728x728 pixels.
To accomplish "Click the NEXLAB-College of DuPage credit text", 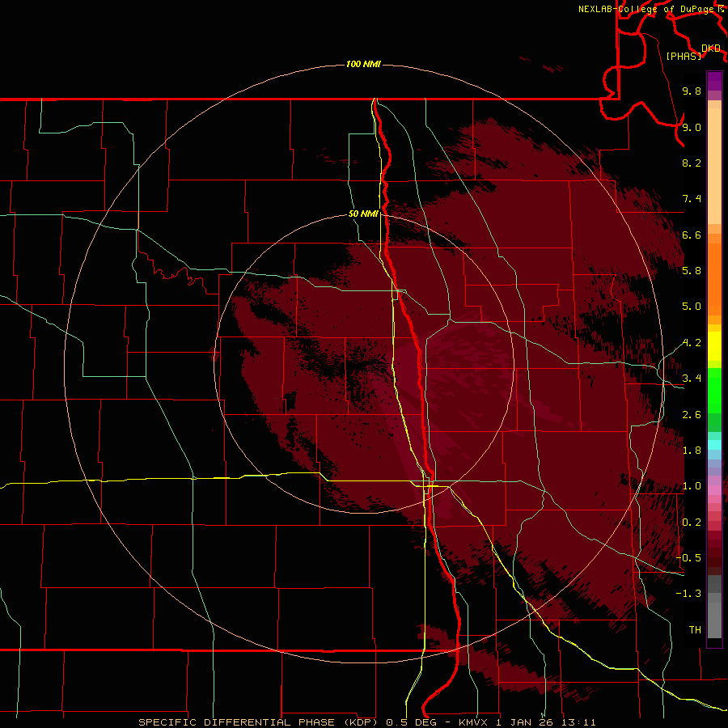I will tap(647, 9).
